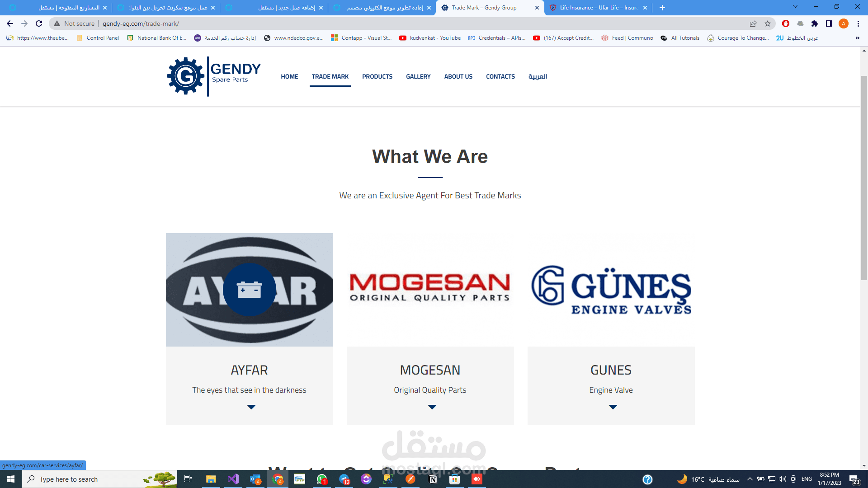Click the battery icon on AYFAR logo
The image size is (868, 488).
(x=249, y=290)
